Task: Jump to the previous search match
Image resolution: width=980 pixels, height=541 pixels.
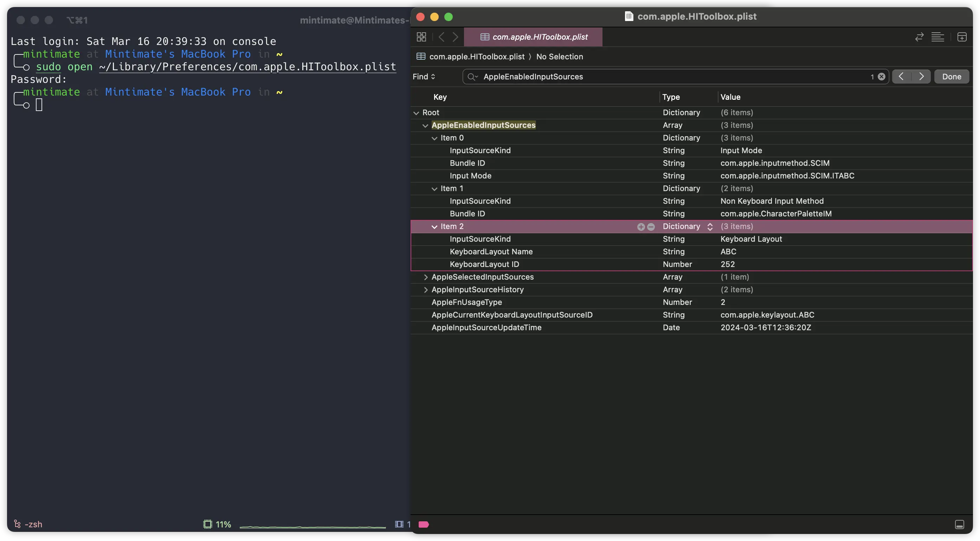Action: pos(901,77)
